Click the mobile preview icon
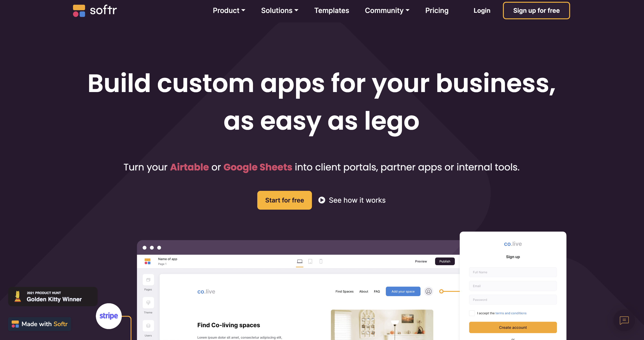Image resolution: width=644 pixels, height=340 pixels. (x=321, y=261)
